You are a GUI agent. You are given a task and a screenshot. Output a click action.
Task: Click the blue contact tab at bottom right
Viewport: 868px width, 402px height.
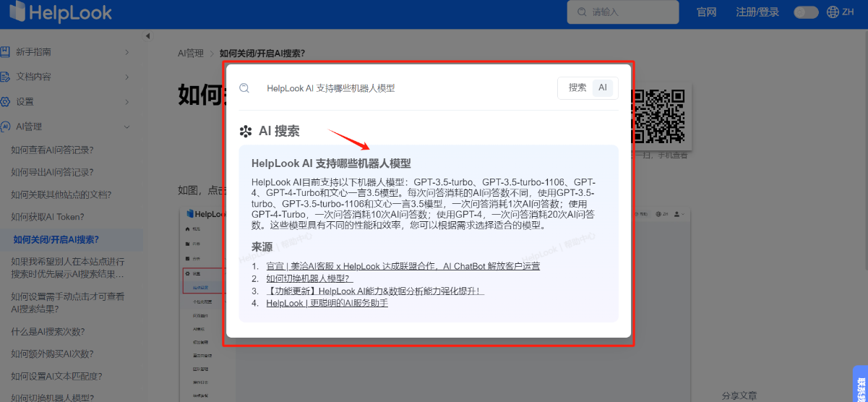tap(860, 383)
